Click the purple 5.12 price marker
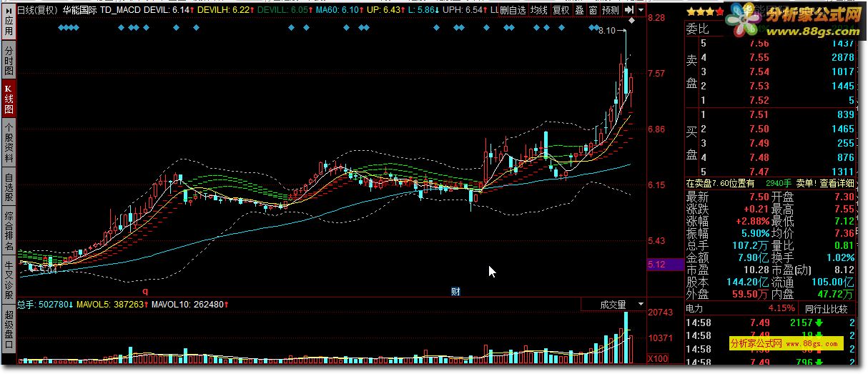 664,264
